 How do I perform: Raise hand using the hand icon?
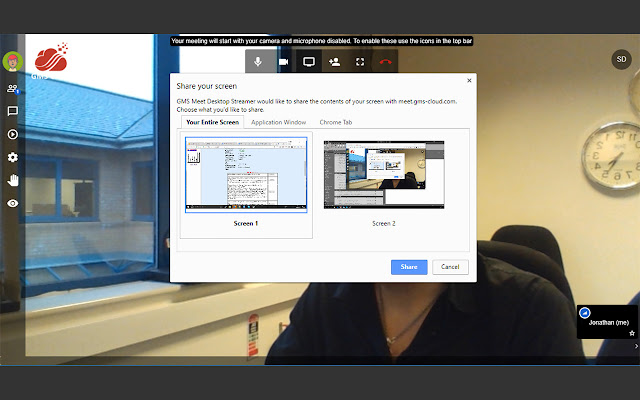pos(13,180)
